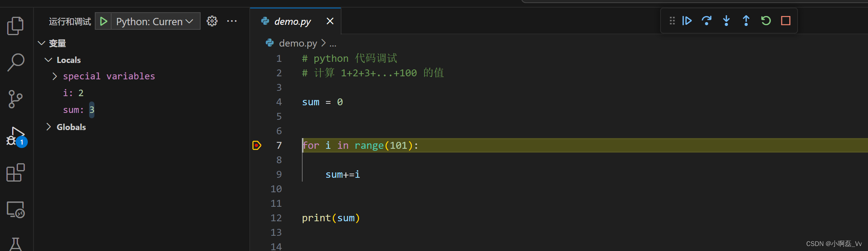Viewport: 868px width, 251px height.
Task: Click the 'range(101)' call text
Action: (x=384, y=145)
